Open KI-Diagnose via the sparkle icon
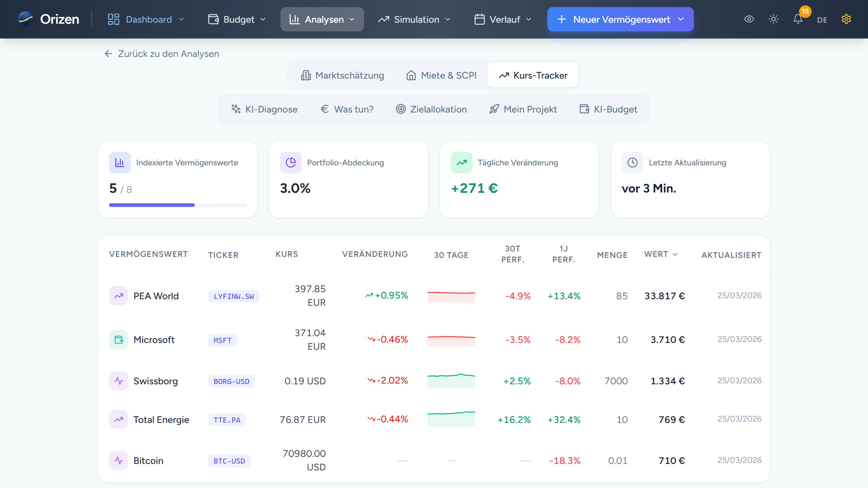This screenshot has height=488, width=868. 236,109
